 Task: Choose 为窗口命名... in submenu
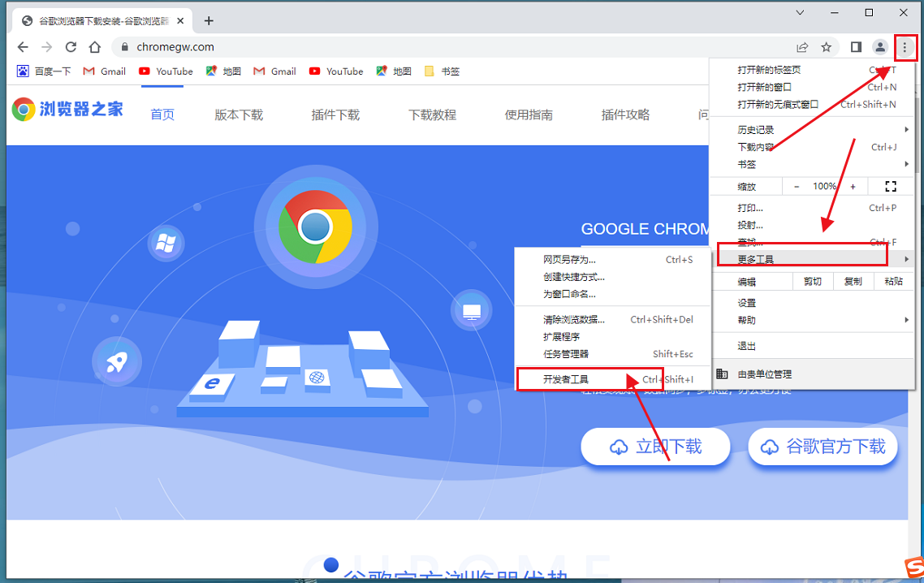click(x=613, y=294)
